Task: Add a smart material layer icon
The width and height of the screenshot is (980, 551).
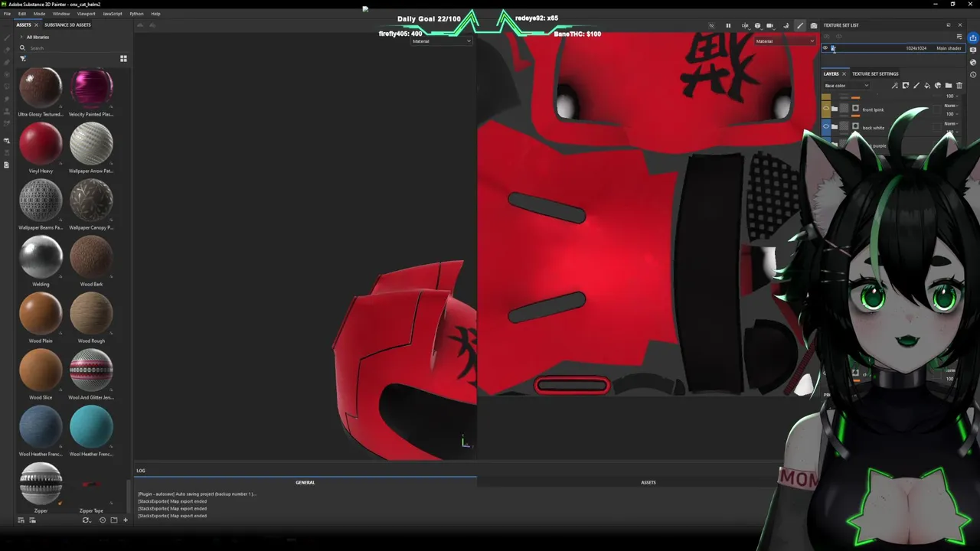Action: 938,85
